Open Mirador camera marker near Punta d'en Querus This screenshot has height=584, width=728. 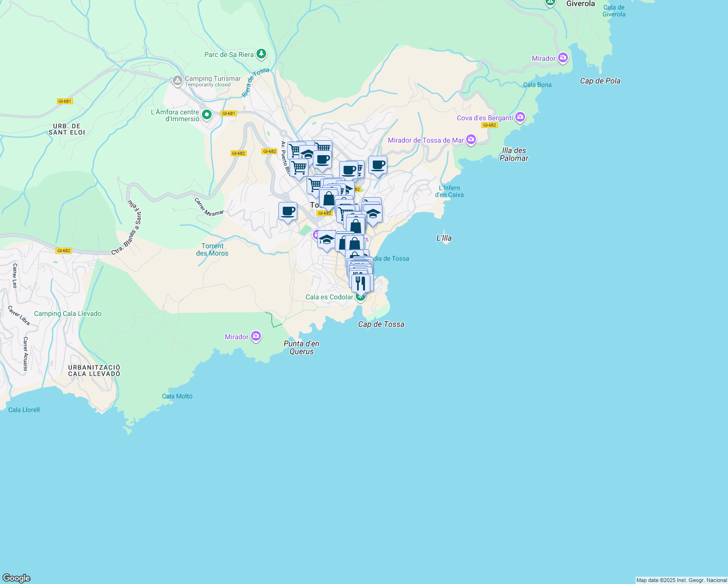pyautogui.click(x=256, y=337)
